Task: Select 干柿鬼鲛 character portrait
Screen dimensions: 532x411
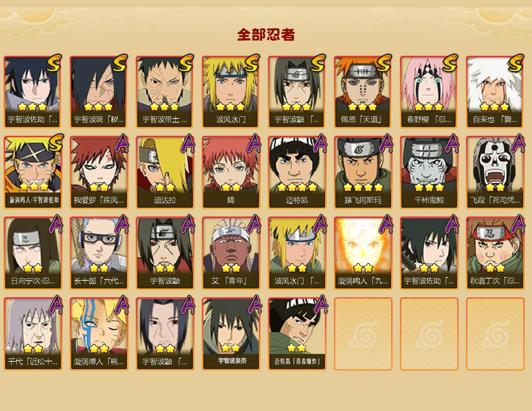Action: point(429,172)
